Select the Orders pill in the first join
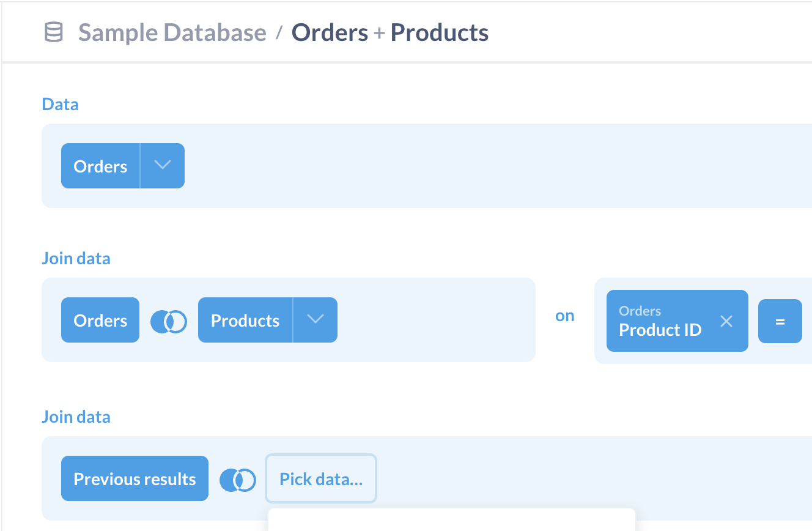Viewport: 812px width, 531px height. 100,320
